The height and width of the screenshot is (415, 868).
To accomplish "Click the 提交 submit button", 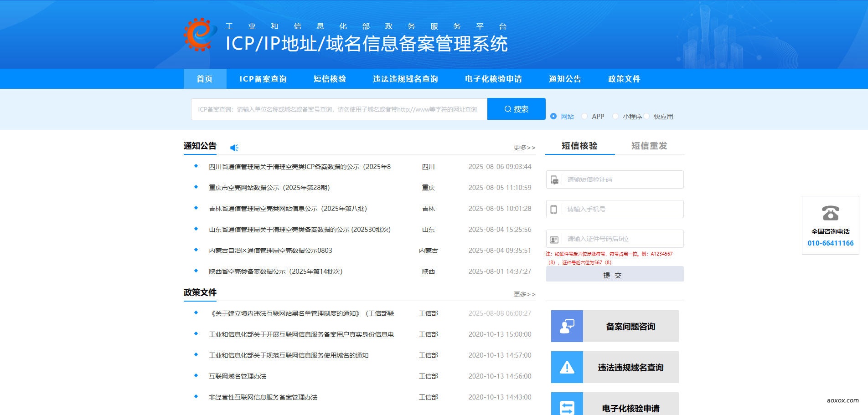I will click(614, 275).
